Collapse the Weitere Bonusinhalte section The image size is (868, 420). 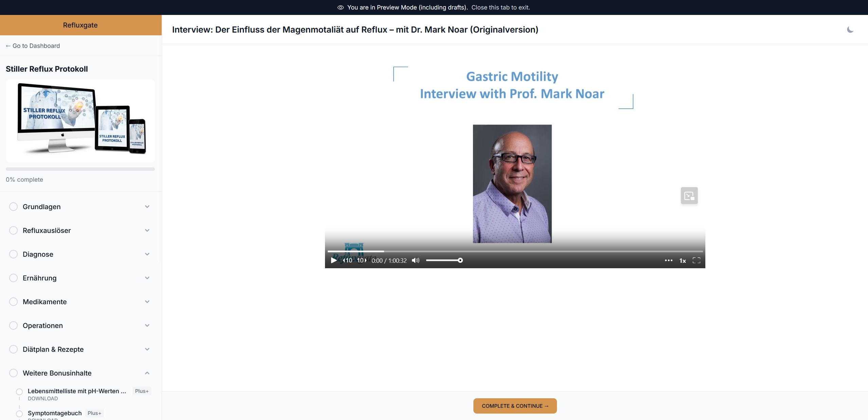click(147, 373)
